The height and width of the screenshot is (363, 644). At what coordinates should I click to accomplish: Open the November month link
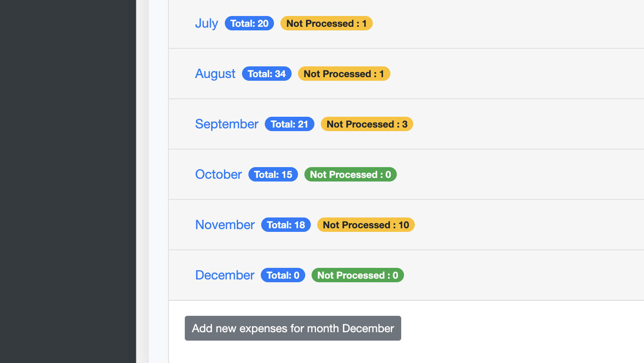tap(225, 225)
